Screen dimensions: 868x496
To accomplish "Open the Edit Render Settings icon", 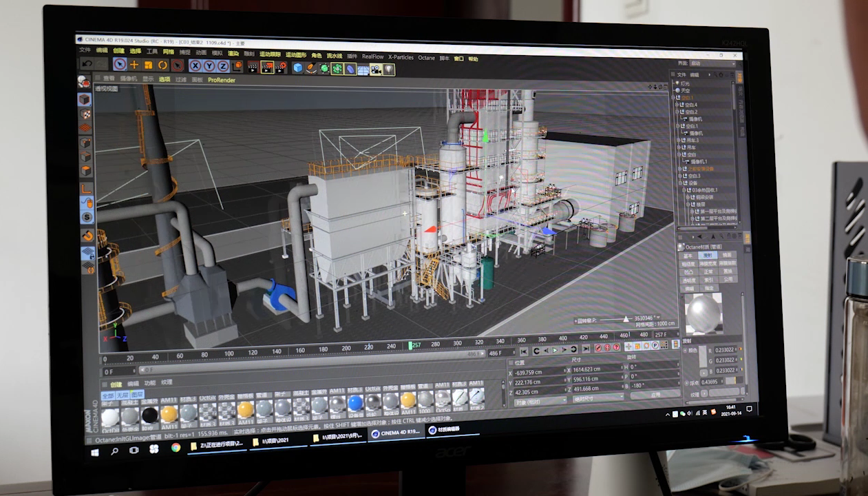I will (282, 67).
